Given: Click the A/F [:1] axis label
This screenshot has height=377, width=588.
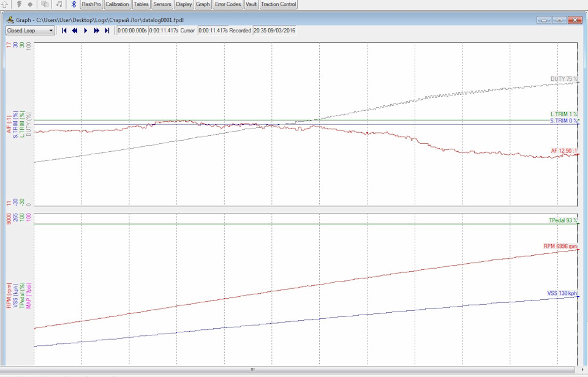Looking at the screenshot, I should coord(9,124).
